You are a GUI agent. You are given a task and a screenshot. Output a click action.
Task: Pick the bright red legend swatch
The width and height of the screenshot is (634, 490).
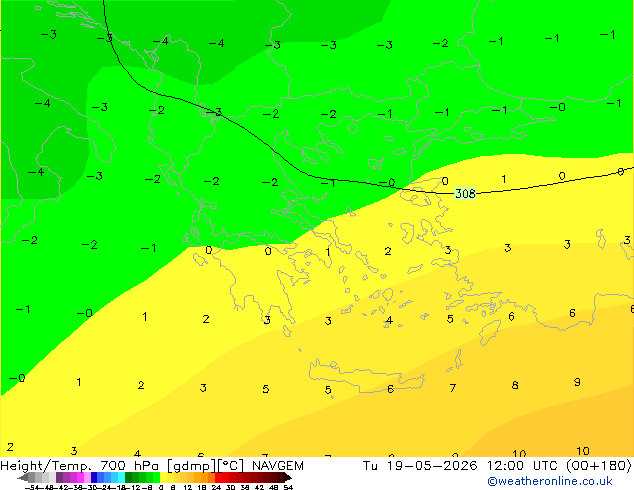[218, 477]
